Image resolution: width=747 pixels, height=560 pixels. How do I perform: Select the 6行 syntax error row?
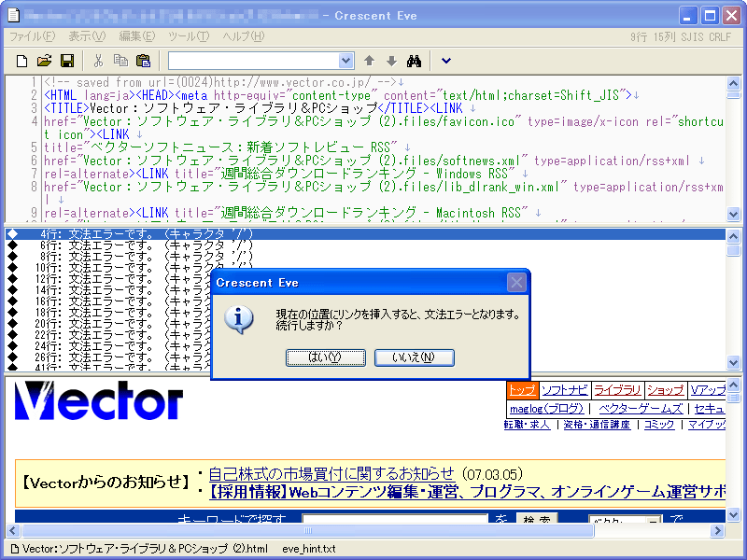365,245
